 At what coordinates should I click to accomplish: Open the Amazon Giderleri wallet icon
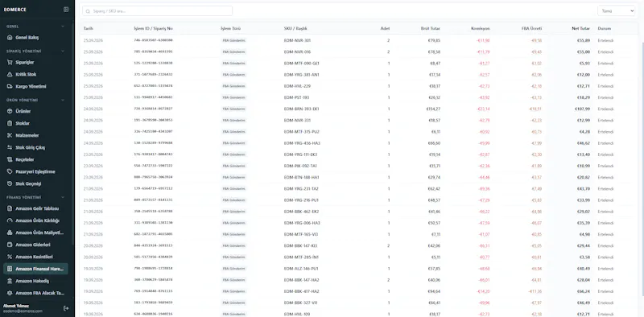10,245
